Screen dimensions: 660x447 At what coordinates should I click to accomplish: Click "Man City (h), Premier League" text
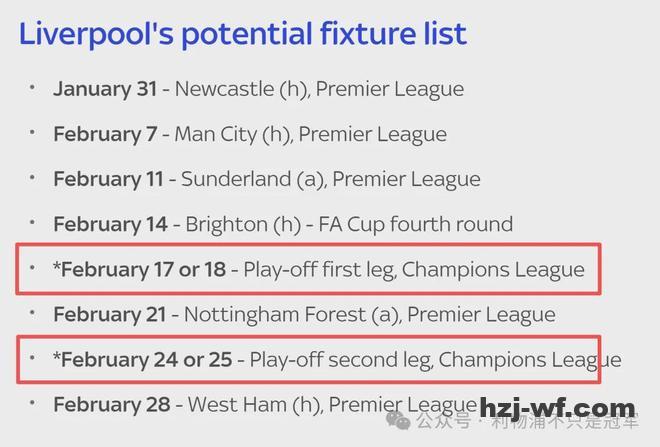(310, 134)
